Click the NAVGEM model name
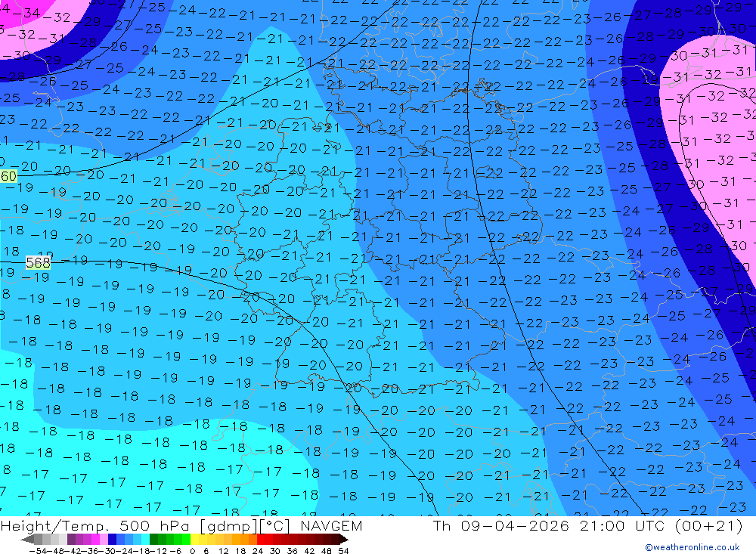This screenshot has width=756, height=554. pyautogui.click(x=330, y=526)
